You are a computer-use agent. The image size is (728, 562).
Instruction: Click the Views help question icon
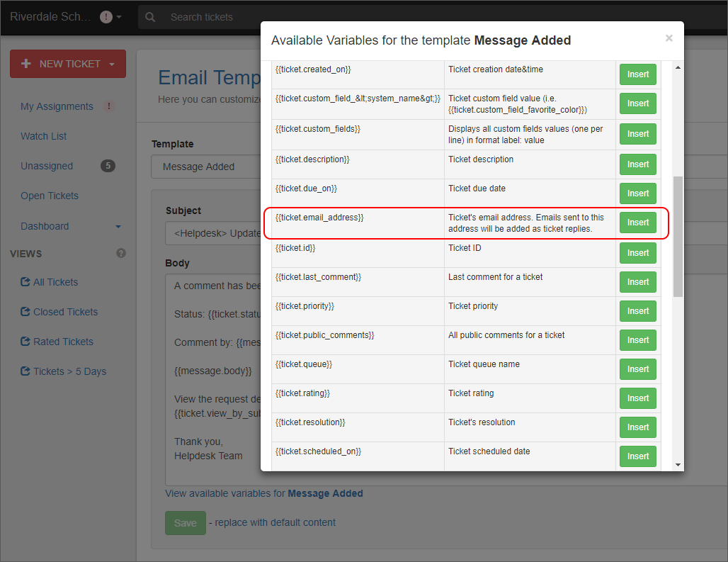tap(121, 253)
